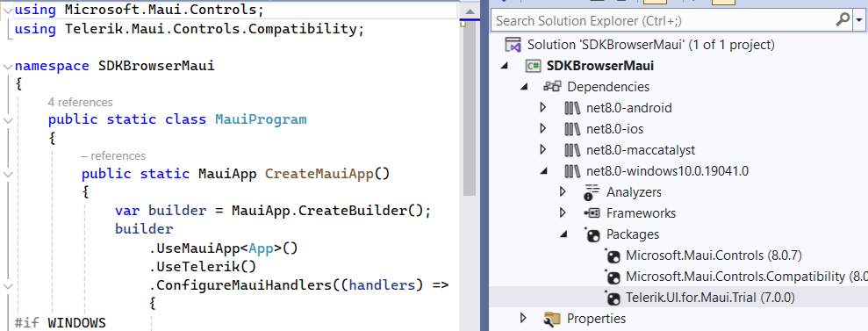
Task: Click the Frameworks icon
Action: (592, 213)
